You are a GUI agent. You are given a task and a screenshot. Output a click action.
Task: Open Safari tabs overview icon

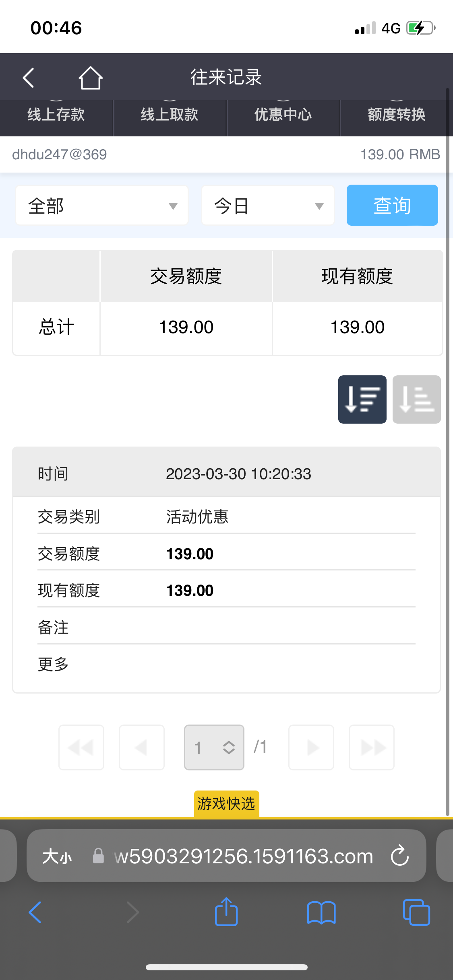pyautogui.click(x=416, y=912)
